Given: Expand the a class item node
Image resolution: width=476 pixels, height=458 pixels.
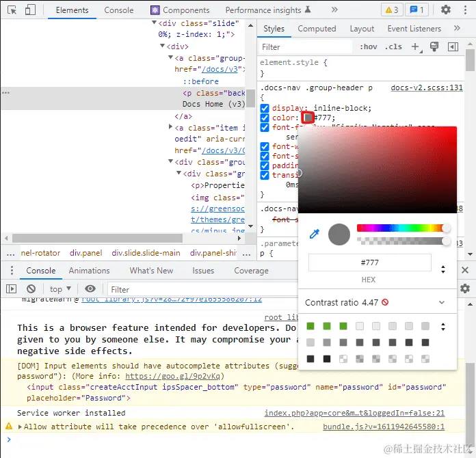Looking at the screenshot, I should [170, 127].
